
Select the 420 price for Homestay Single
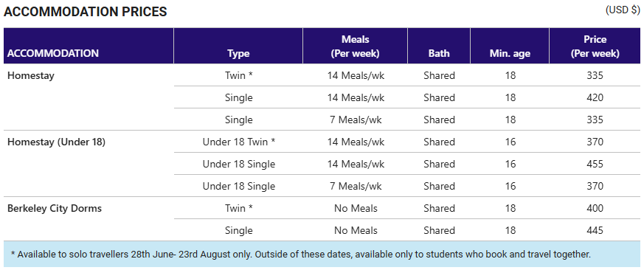pos(595,97)
